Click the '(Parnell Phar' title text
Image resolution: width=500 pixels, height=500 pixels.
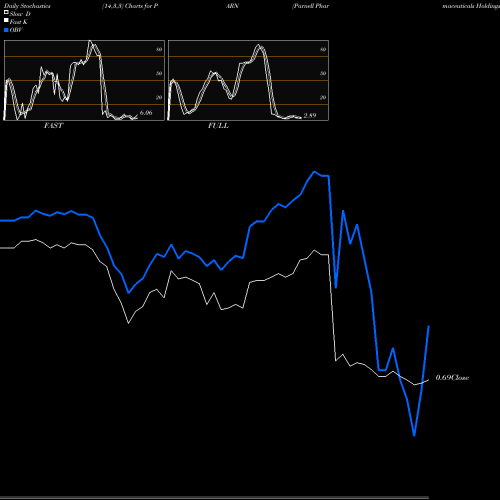310,6
